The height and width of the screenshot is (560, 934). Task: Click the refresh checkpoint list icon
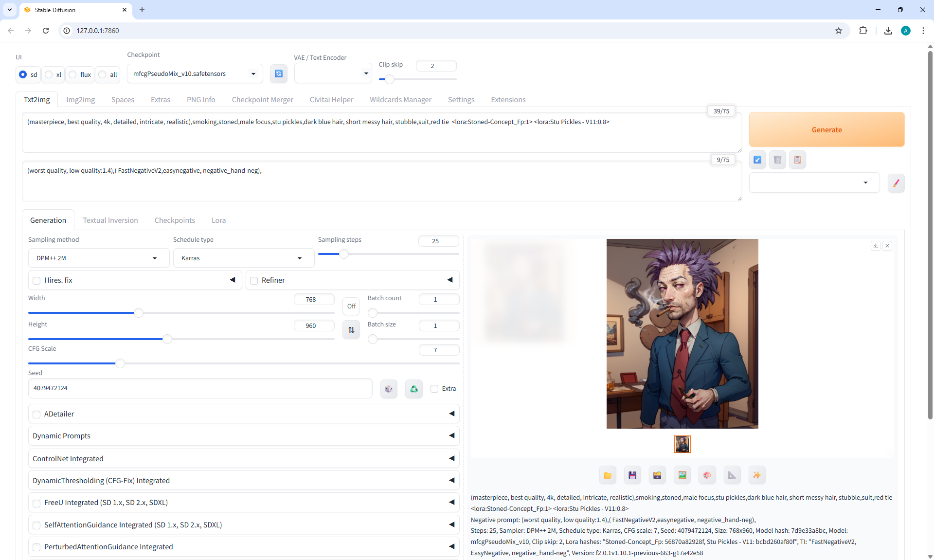click(x=278, y=74)
